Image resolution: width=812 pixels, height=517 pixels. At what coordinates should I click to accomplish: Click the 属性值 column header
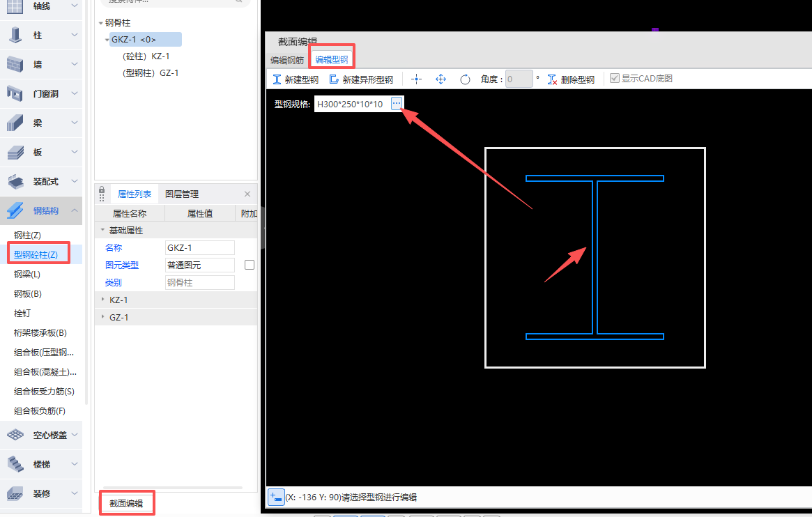click(x=200, y=213)
